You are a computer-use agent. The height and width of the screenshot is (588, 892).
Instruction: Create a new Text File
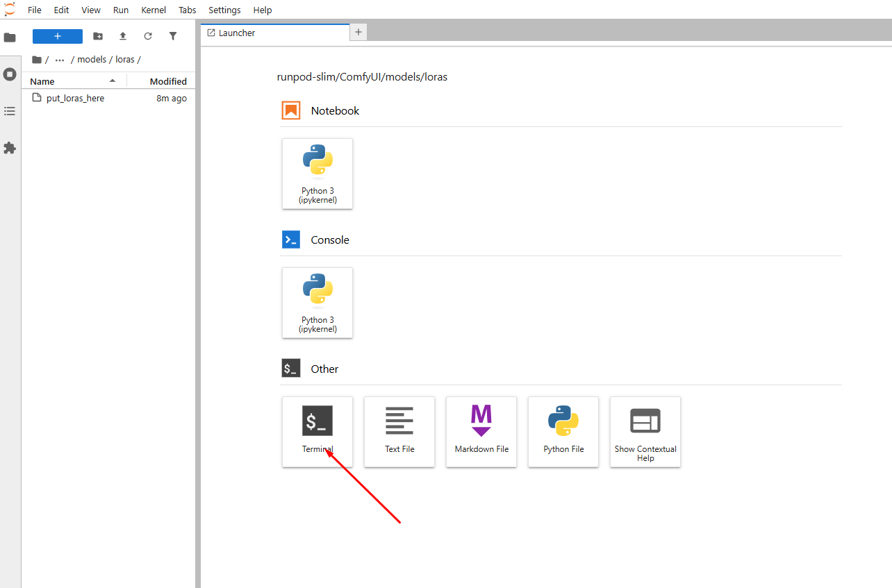point(399,431)
